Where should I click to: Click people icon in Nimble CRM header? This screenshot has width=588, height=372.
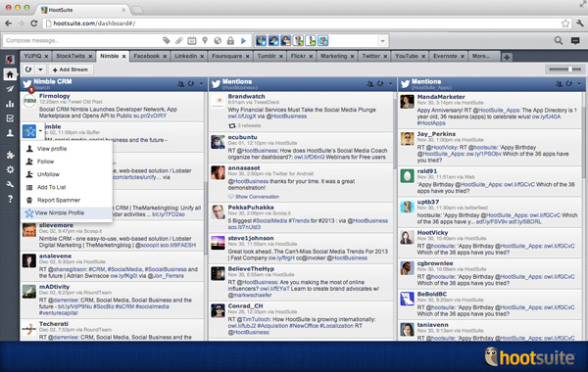(180, 83)
